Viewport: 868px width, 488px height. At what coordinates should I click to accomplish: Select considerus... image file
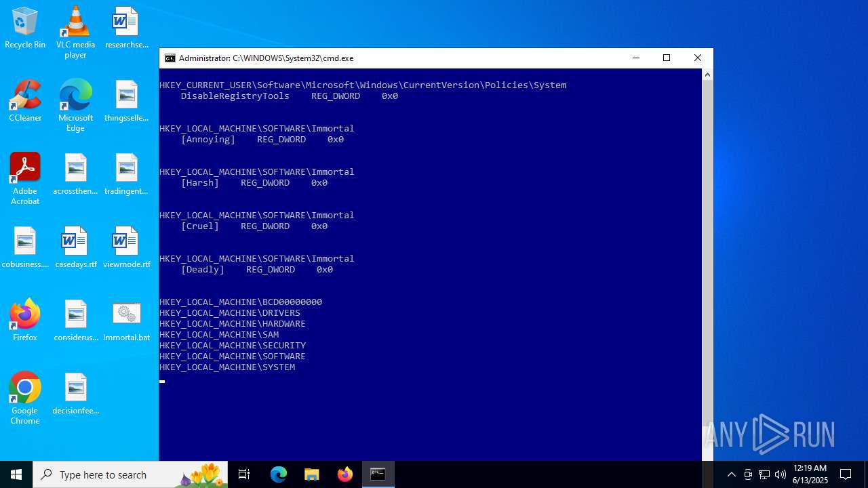pyautogui.click(x=75, y=321)
